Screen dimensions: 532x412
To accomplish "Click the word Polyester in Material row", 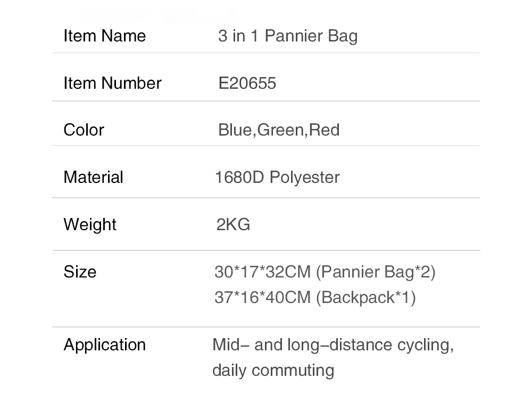I will 305,178.
